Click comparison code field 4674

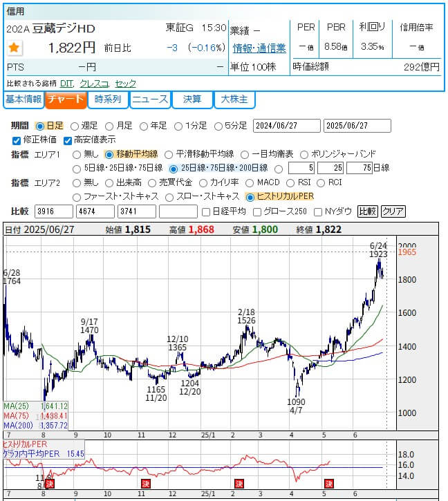[x=95, y=211]
